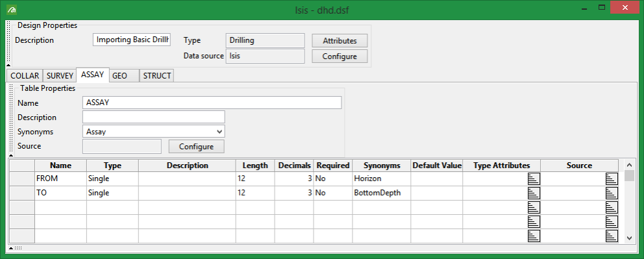
Task: Select the TO row via row header
Action: click(x=22, y=193)
